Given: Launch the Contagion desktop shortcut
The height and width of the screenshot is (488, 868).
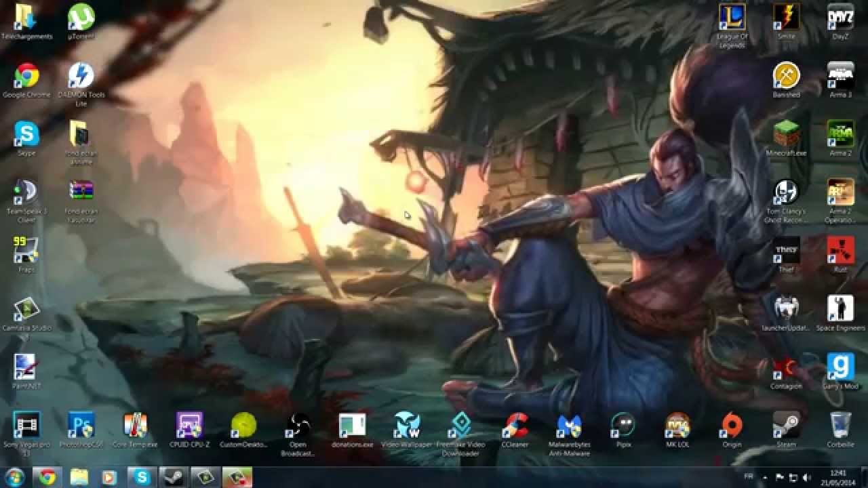Looking at the screenshot, I should [786, 371].
